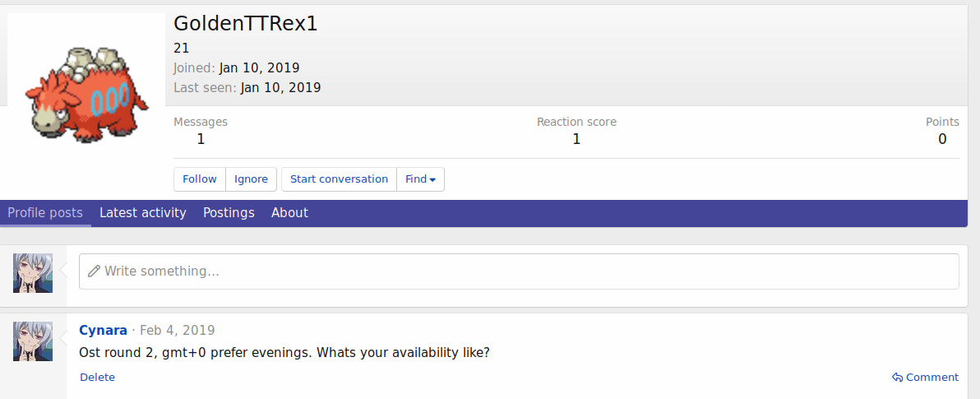This screenshot has height=399, width=980.
Task: Click your avatar beside the write box
Action: pos(33,273)
